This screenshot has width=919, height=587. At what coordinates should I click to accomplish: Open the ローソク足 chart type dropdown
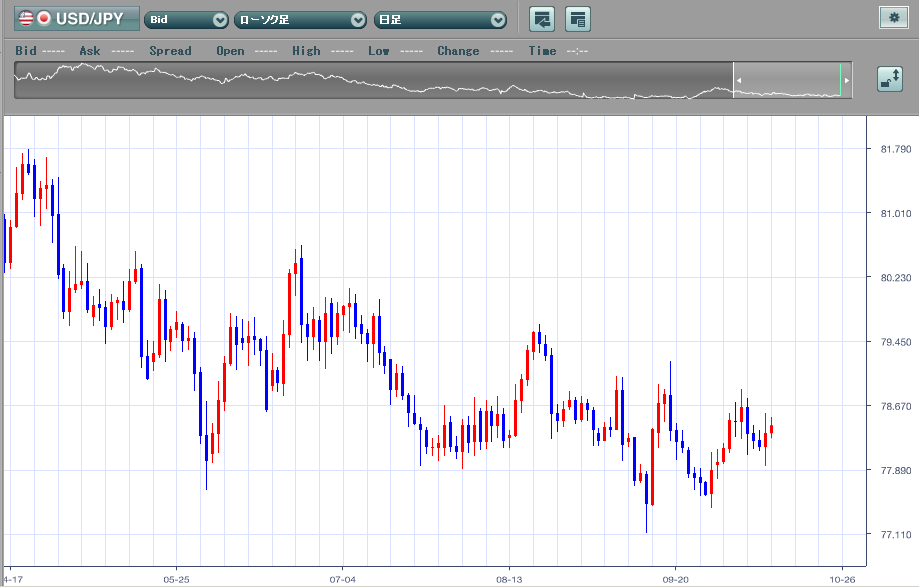[x=300, y=20]
